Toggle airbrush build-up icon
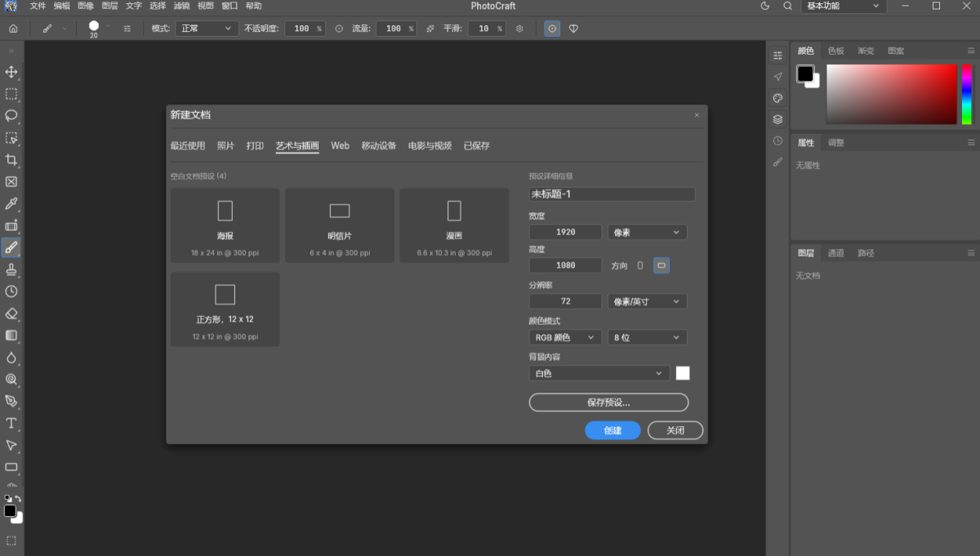This screenshot has width=980, height=556. (430, 29)
